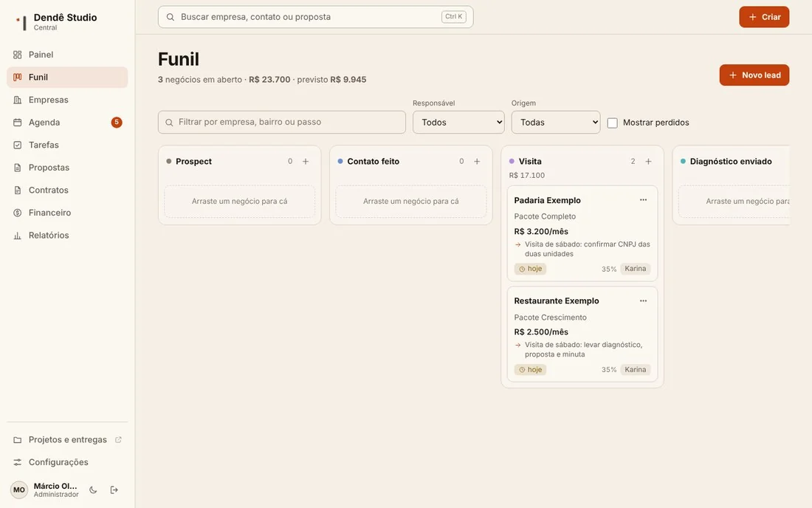Open Contratos in the sidebar
The width and height of the screenshot is (812, 508).
(x=67, y=190)
